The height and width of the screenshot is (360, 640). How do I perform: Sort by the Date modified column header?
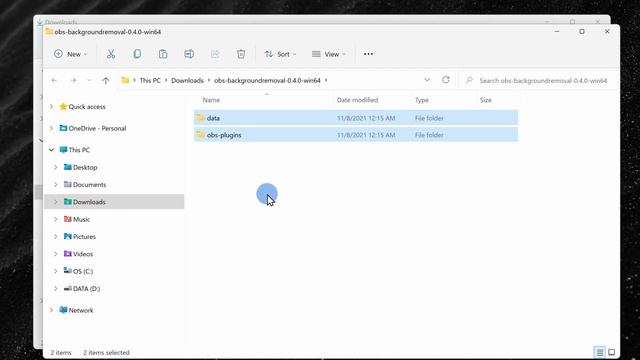pyautogui.click(x=357, y=100)
